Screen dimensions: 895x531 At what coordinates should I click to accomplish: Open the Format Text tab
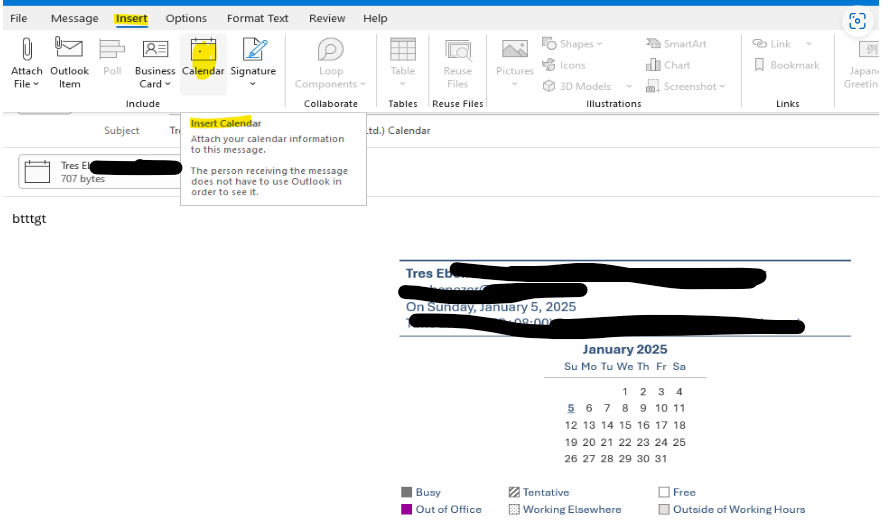point(257,18)
